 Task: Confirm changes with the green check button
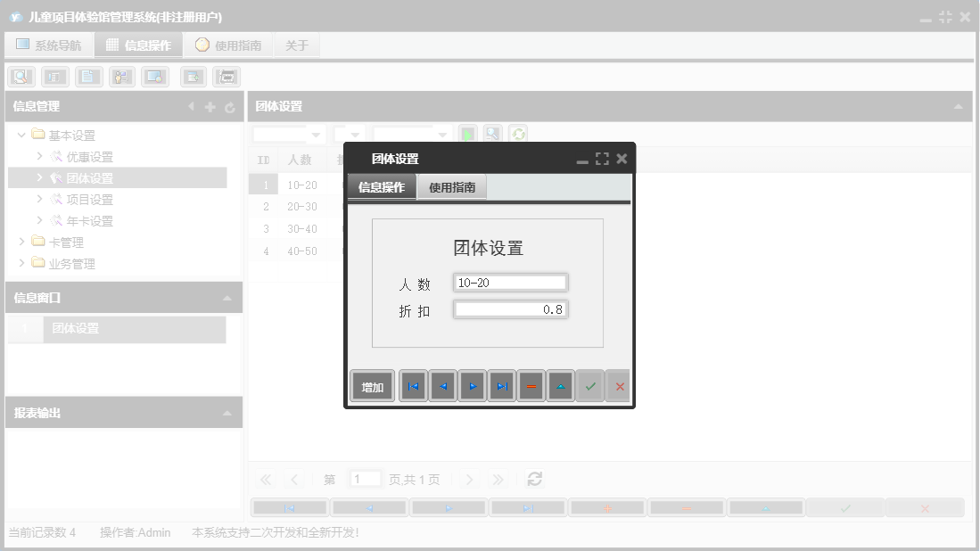pos(590,385)
